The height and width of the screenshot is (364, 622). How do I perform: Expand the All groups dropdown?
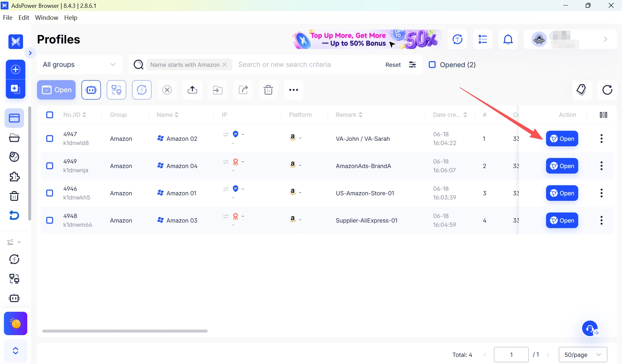[x=80, y=65]
